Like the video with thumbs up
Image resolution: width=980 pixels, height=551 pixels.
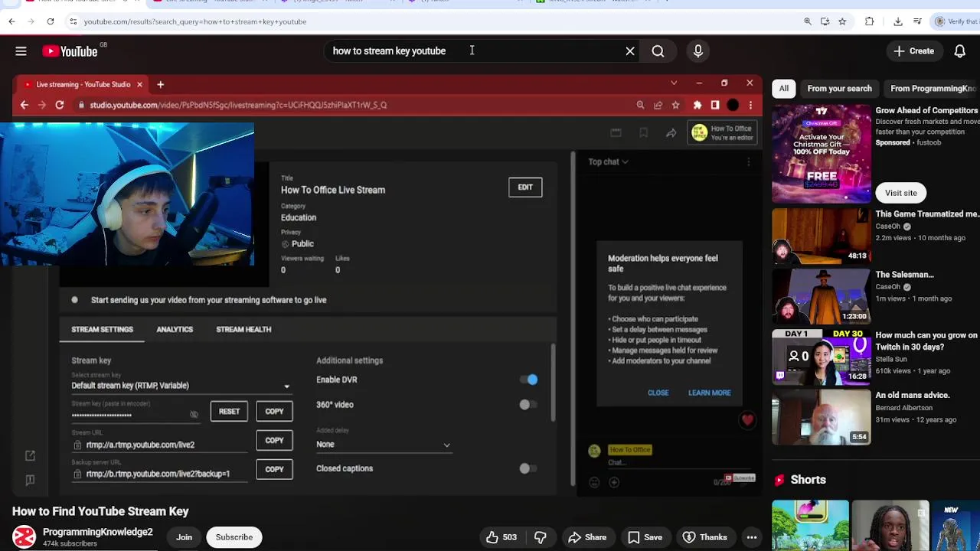click(501, 537)
